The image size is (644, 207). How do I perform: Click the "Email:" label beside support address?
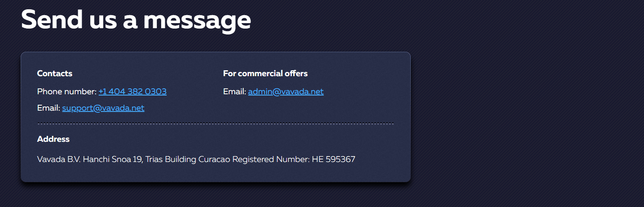click(49, 108)
